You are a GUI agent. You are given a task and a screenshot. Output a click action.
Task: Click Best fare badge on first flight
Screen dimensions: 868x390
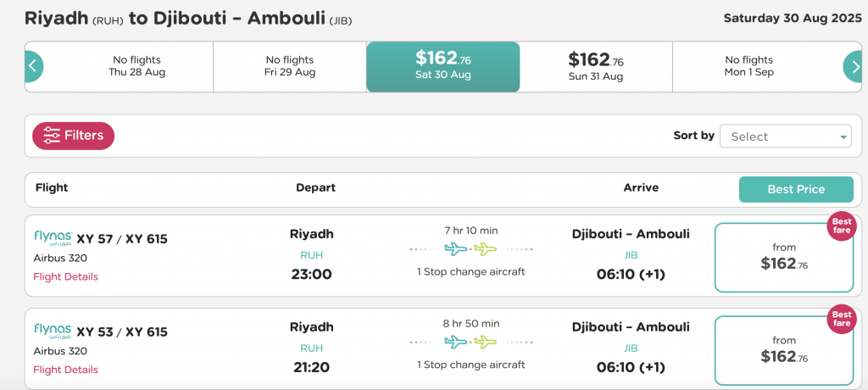pos(842,226)
